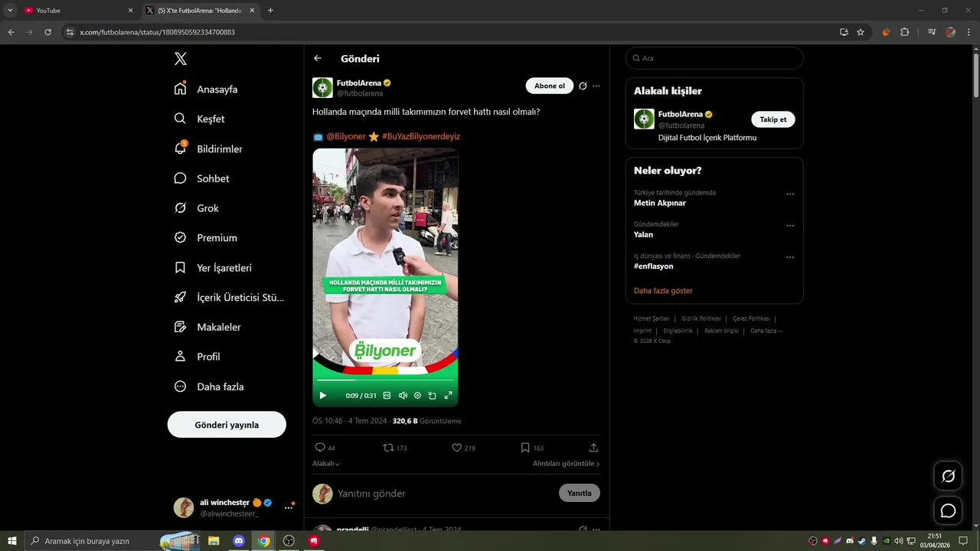Image resolution: width=980 pixels, height=551 pixels.
Task: Open FutbolArena avatar on post
Action: (x=322, y=88)
